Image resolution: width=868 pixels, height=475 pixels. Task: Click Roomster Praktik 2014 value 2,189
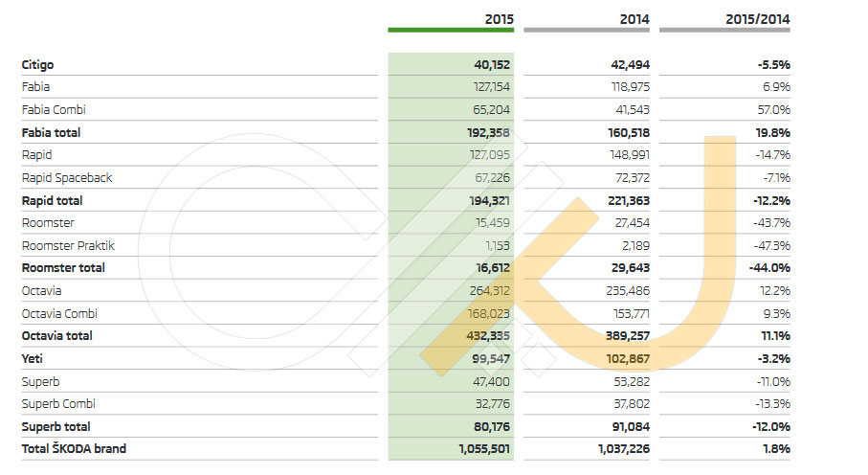pos(635,245)
